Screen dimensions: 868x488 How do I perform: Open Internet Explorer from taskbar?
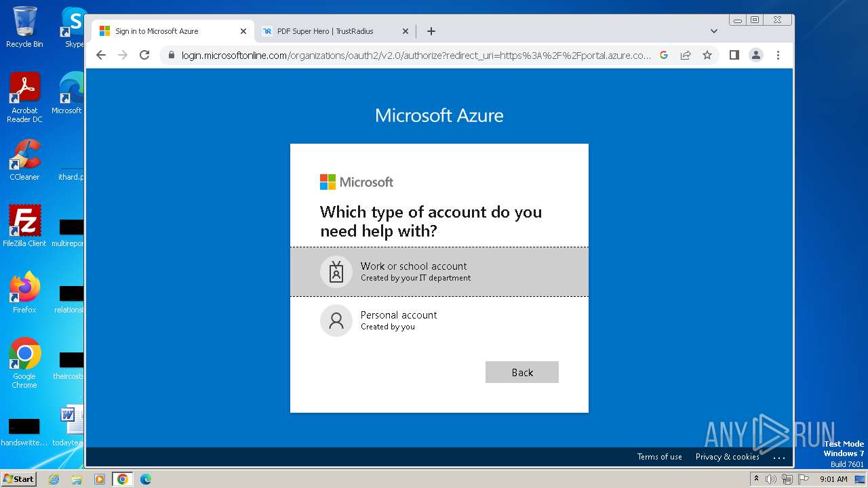click(x=54, y=479)
